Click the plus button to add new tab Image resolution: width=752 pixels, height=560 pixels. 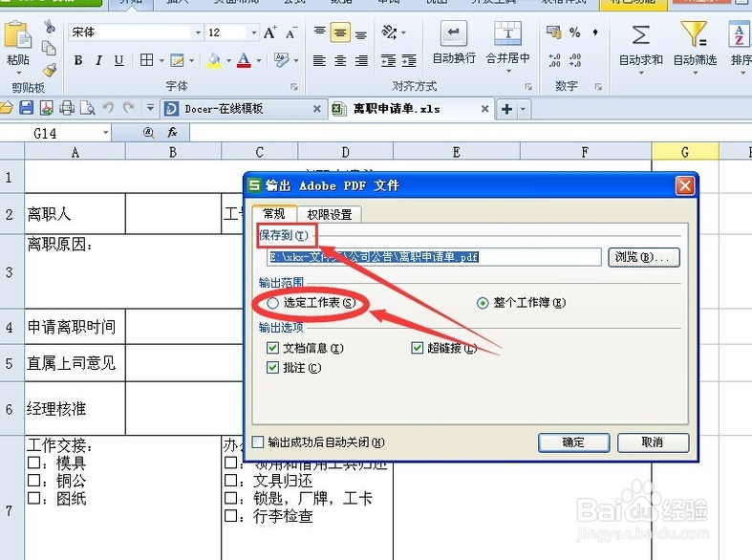[x=506, y=109]
